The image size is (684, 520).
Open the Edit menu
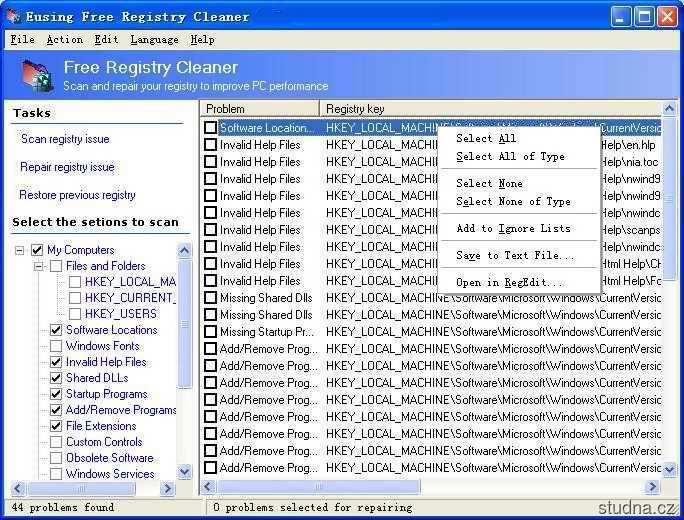click(x=106, y=39)
